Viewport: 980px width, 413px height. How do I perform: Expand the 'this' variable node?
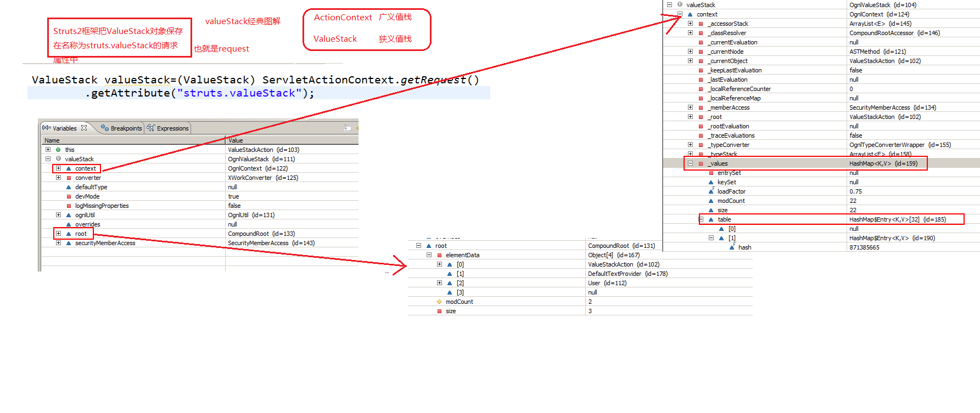click(48, 150)
